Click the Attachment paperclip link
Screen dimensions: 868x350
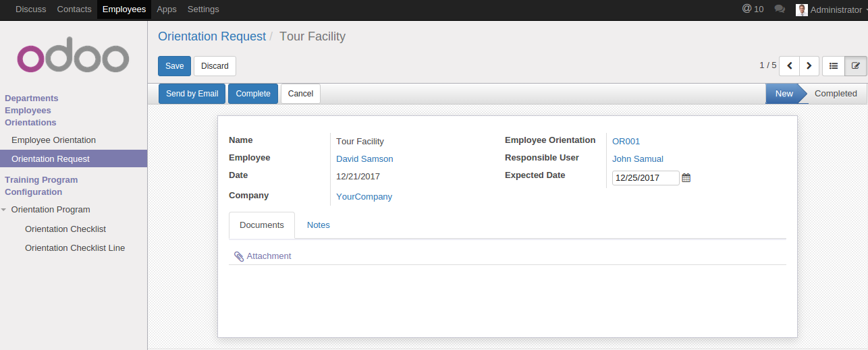tap(263, 256)
